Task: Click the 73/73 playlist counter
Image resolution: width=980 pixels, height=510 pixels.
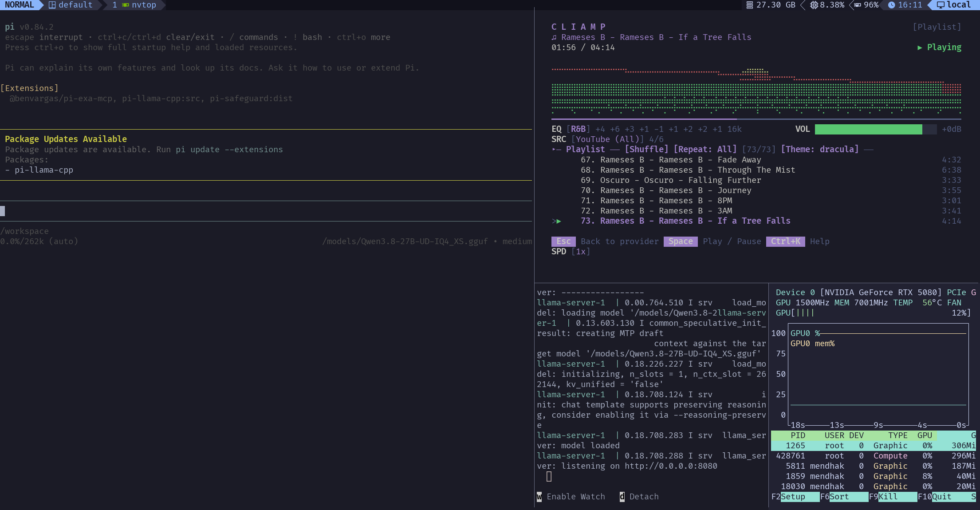Action: [x=759, y=150]
